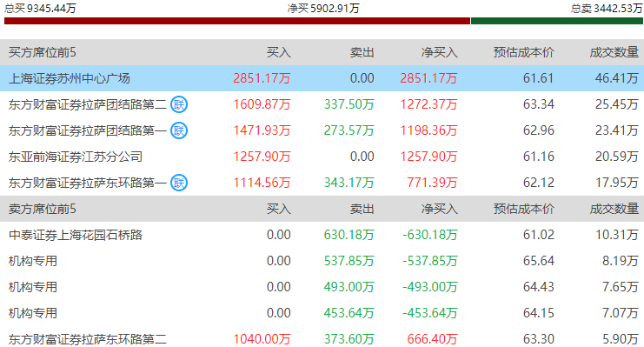The height and width of the screenshot is (347, 644).
Task: Click estimated cost 61.61
Action: [539, 78]
